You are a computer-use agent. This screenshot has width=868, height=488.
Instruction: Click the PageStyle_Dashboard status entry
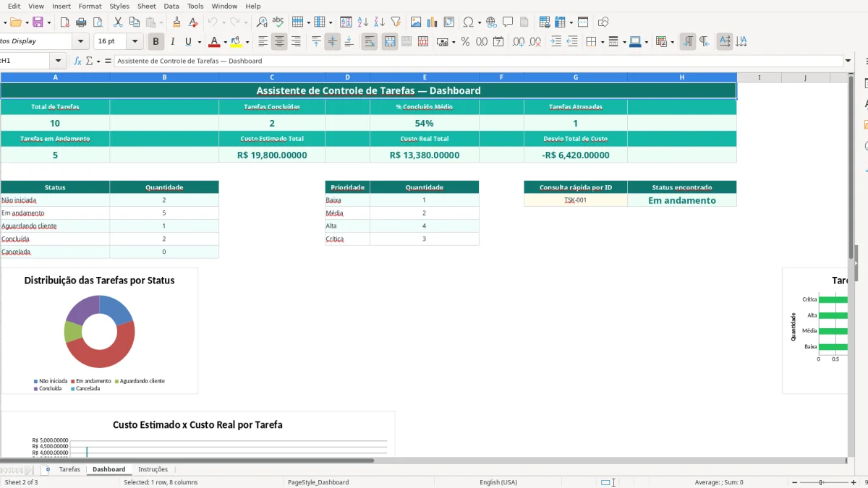(318, 482)
